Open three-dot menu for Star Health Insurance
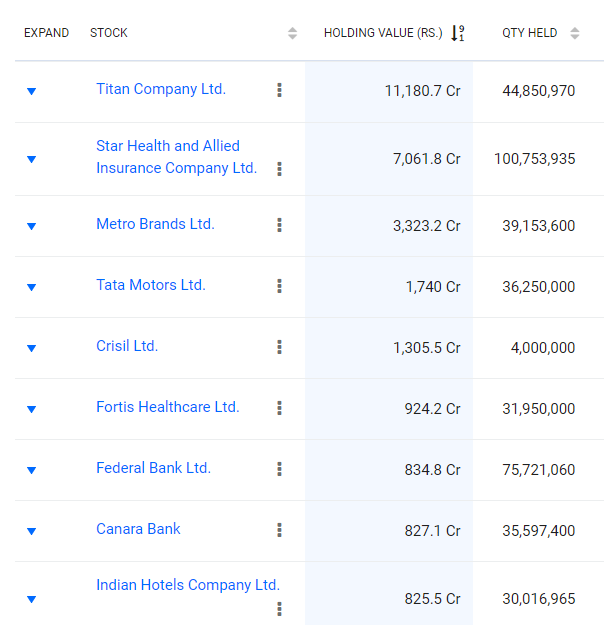604x625 pixels. pos(279,169)
